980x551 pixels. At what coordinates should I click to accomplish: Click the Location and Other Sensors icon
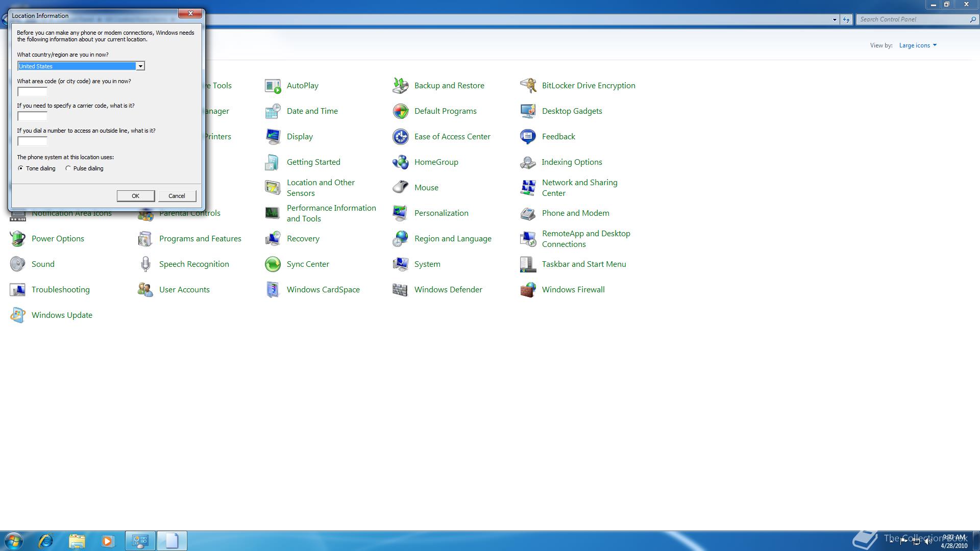(x=273, y=188)
